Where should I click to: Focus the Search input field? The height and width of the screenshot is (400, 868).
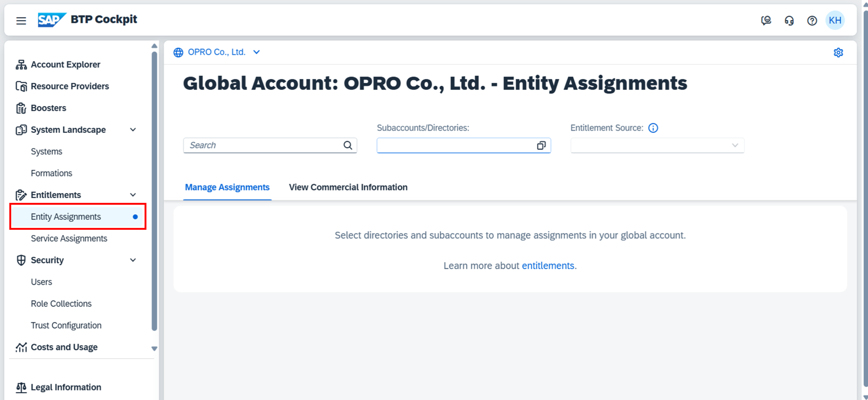tap(263, 145)
